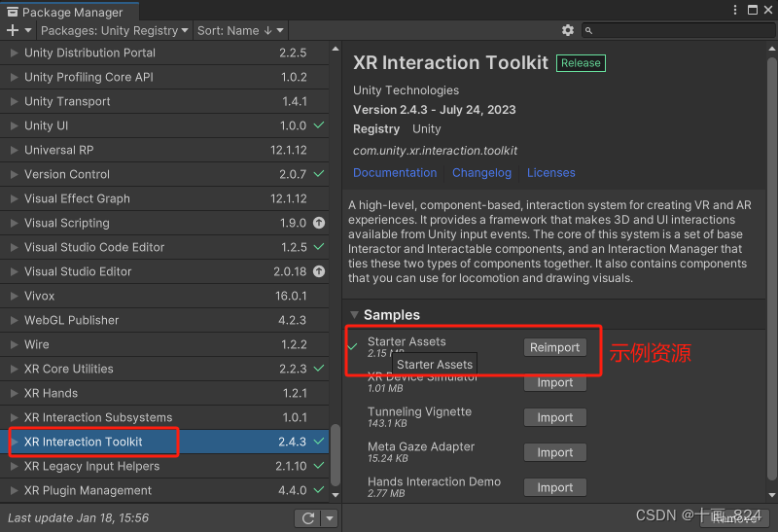Collapse the Samples section foldout

(x=354, y=315)
